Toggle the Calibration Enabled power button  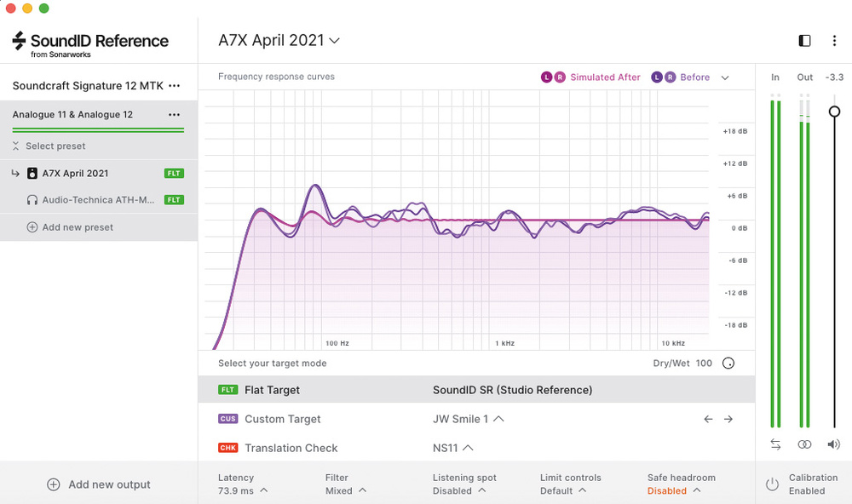click(x=772, y=484)
